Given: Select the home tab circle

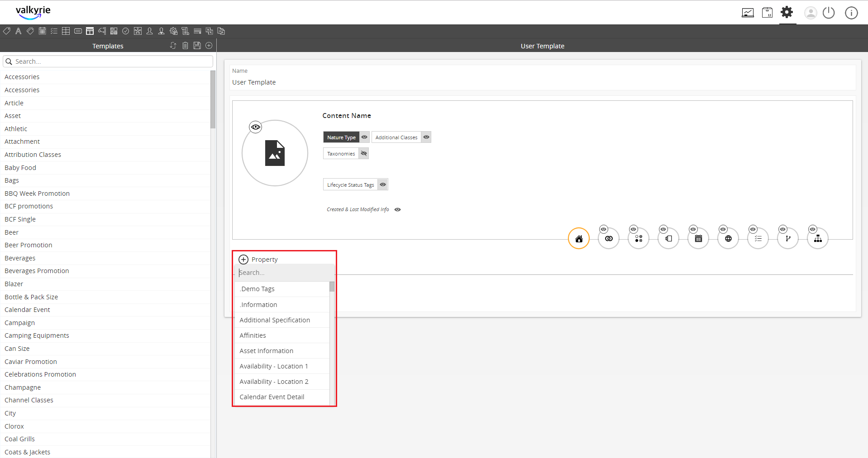Looking at the screenshot, I should 579,239.
